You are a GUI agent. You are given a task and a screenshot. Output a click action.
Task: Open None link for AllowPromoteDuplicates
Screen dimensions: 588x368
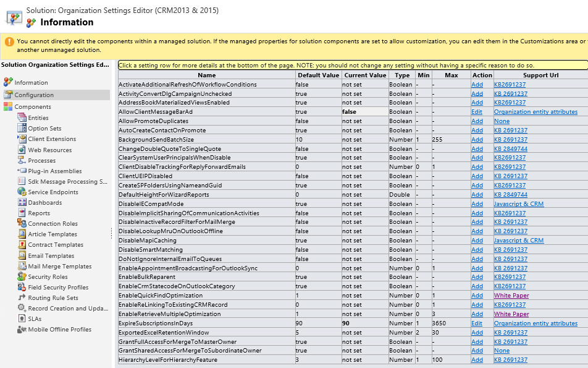(x=502, y=121)
